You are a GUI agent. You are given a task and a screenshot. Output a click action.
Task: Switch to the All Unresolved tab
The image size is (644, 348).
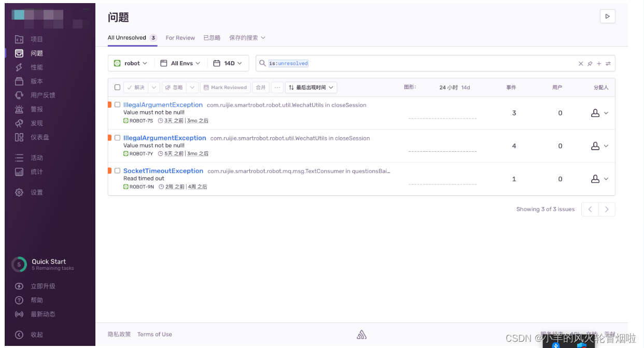click(132, 38)
